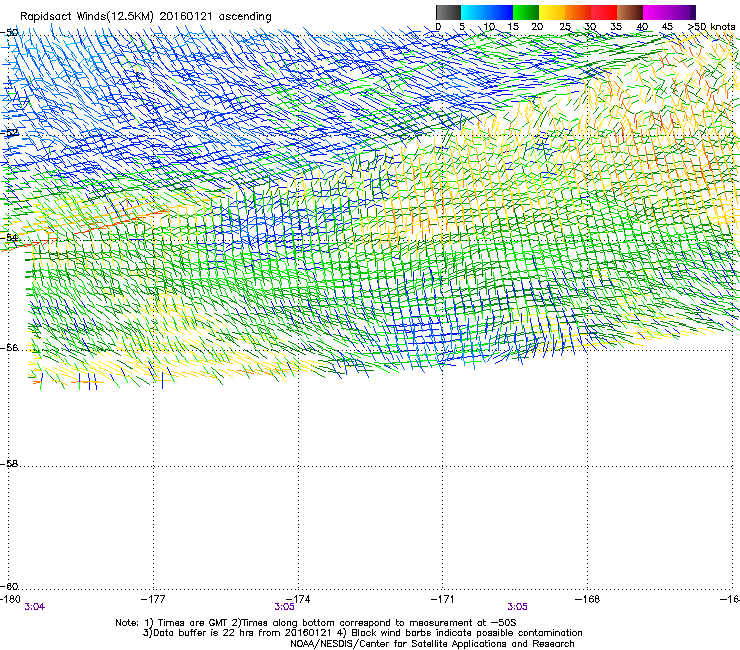This screenshot has height=650, width=740.
Task: Click the -180 longitude axis label
Action: point(10,599)
